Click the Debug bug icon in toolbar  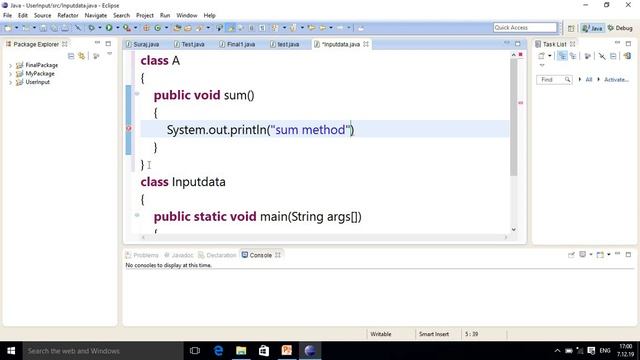pos(91,28)
